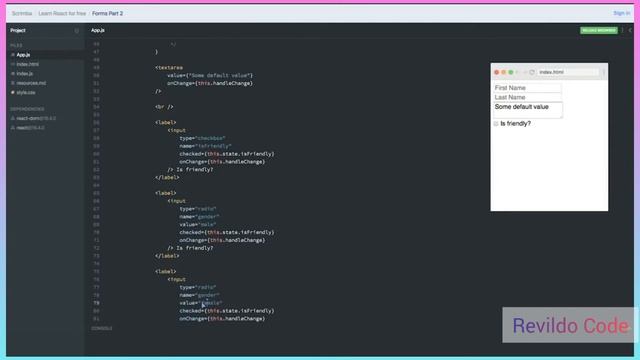Toggle the Is friendly? checkbox
This screenshot has height=360, width=640.
click(496, 124)
